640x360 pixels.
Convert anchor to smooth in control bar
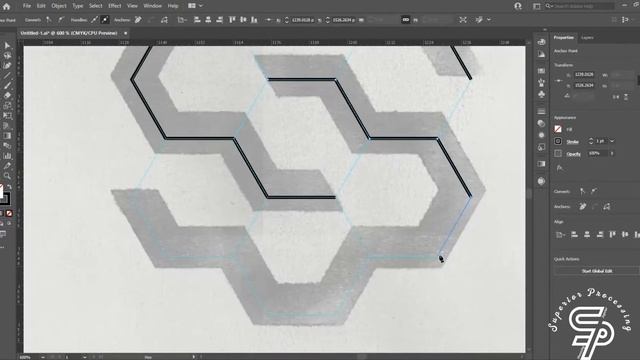[x=60, y=20]
